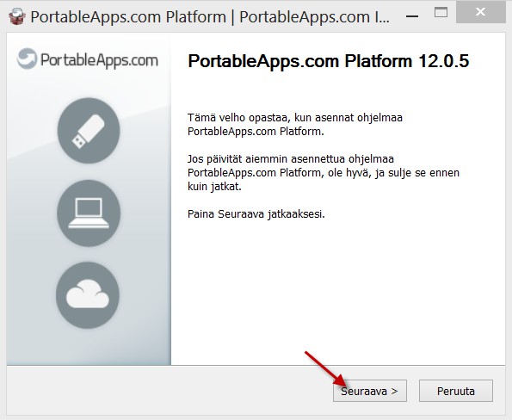Image resolution: width=512 pixels, height=420 pixels.
Task: Click the text "Paina Seuraava jatkaaksesi."
Action: (256, 214)
